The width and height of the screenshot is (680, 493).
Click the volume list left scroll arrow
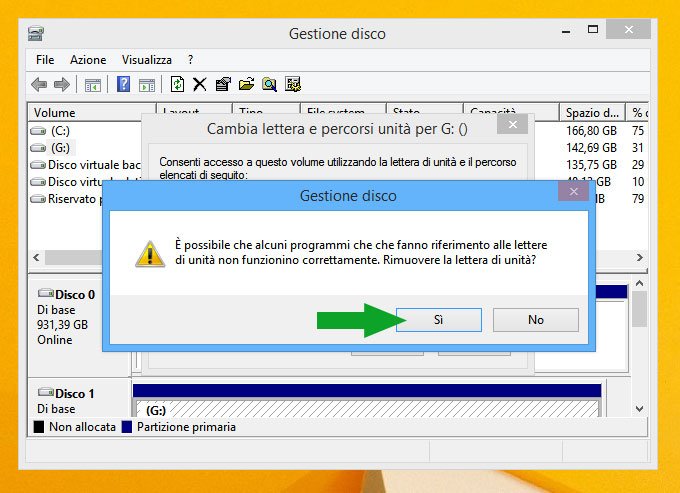36,258
